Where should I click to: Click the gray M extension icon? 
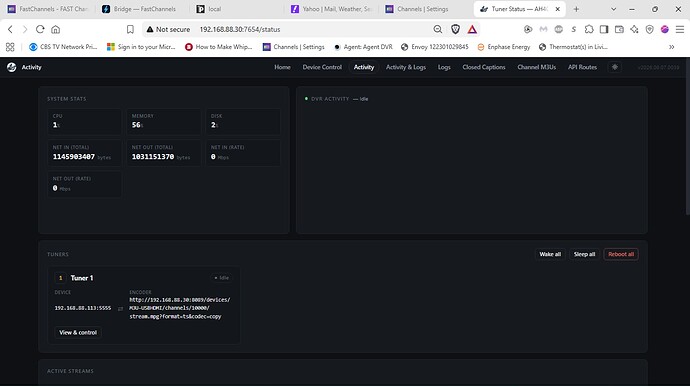543,29
